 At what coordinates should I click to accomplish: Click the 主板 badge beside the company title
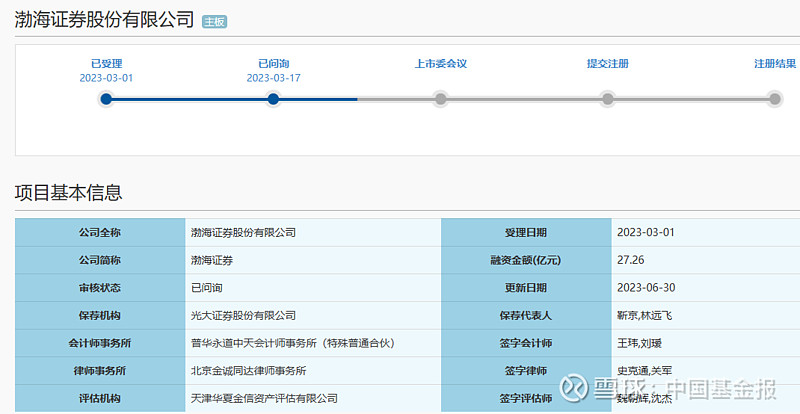(x=214, y=21)
